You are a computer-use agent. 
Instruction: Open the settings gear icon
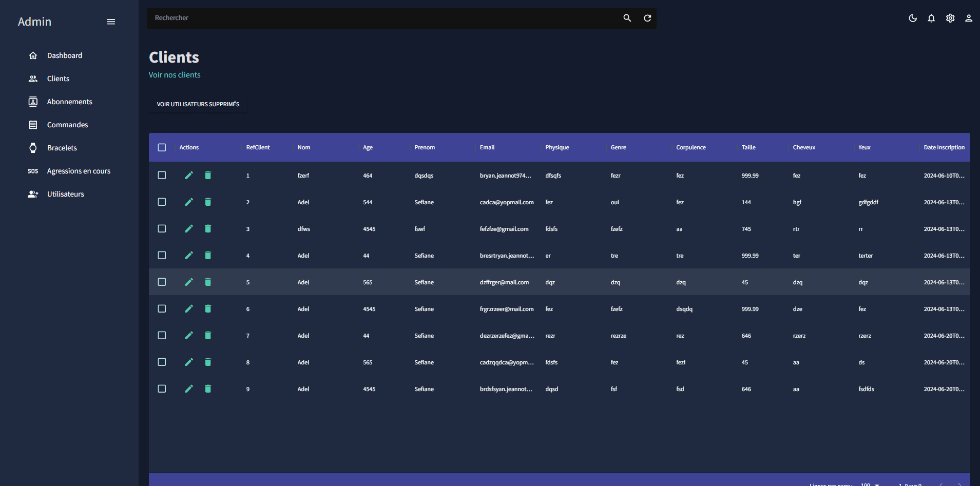(x=950, y=18)
